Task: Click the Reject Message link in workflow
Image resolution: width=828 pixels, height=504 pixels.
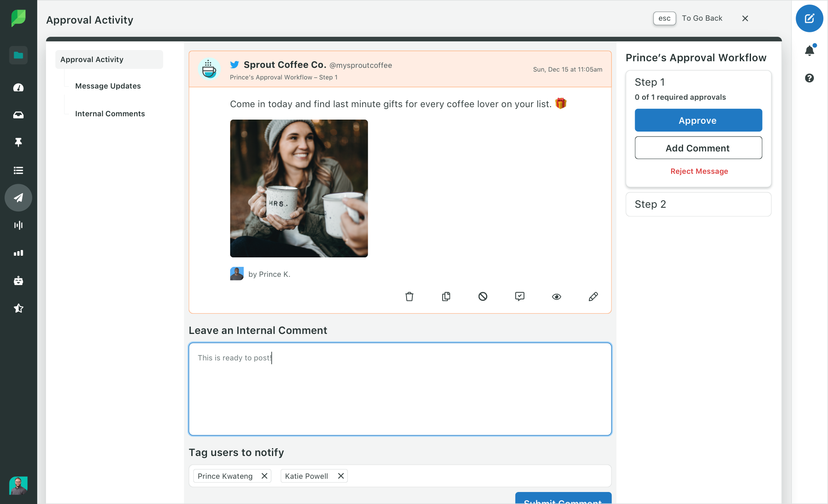Action: (699, 171)
